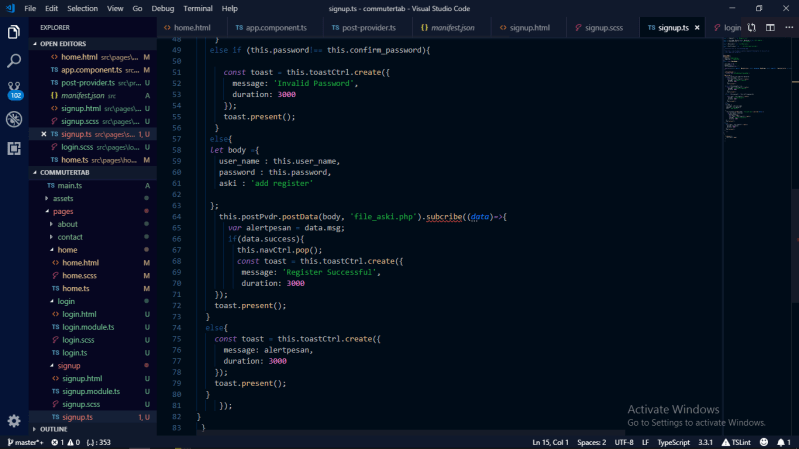Open the Go menu
Screen dimensions: 799x449
click(137, 8)
